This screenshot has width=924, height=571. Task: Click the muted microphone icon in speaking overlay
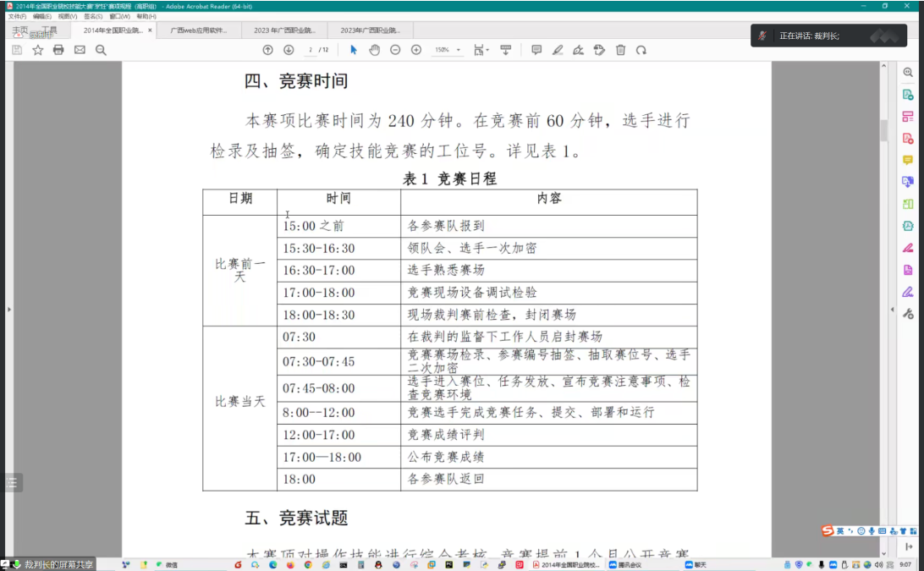pyautogui.click(x=762, y=36)
